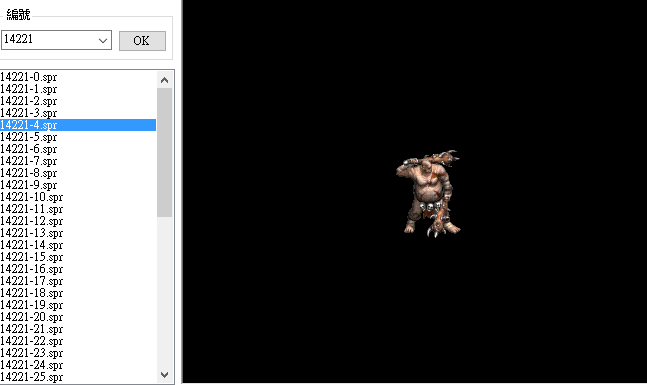Select 14221-15.spr in the list

[x=78, y=257]
